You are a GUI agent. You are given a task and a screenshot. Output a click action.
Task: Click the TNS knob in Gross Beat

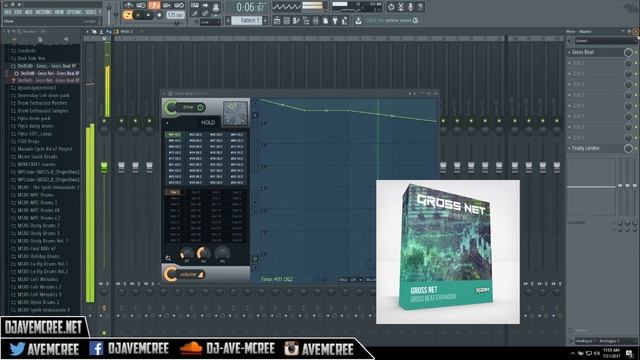tap(222, 254)
